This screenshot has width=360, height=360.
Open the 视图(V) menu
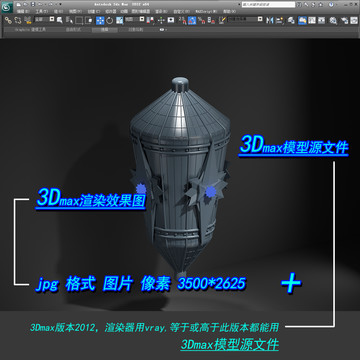tap(76, 11)
